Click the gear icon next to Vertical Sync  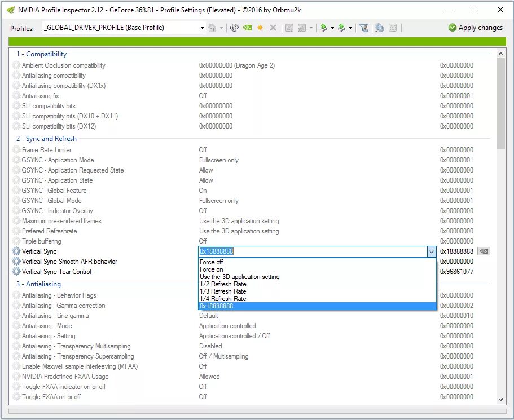16,251
